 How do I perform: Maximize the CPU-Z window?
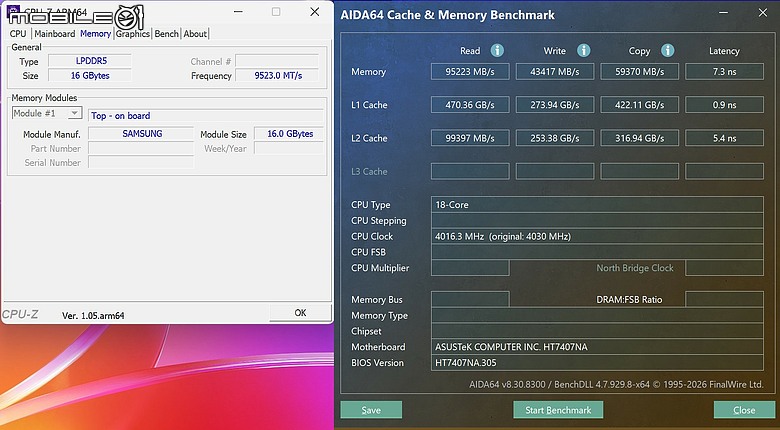tap(276, 12)
